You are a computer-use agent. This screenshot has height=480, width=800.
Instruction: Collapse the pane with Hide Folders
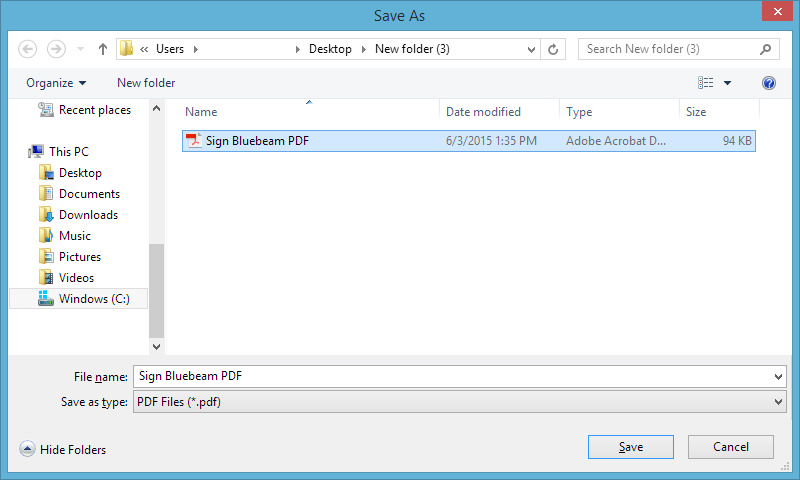[63, 449]
